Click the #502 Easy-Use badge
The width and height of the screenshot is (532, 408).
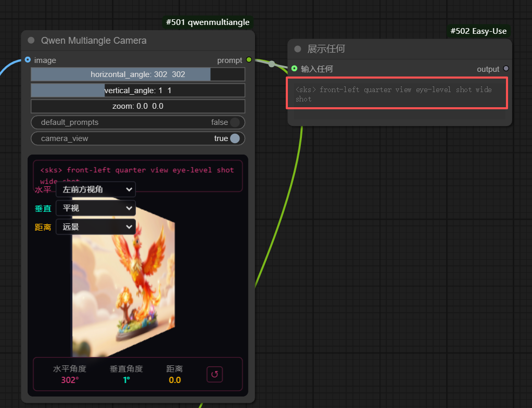[x=478, y=31]
